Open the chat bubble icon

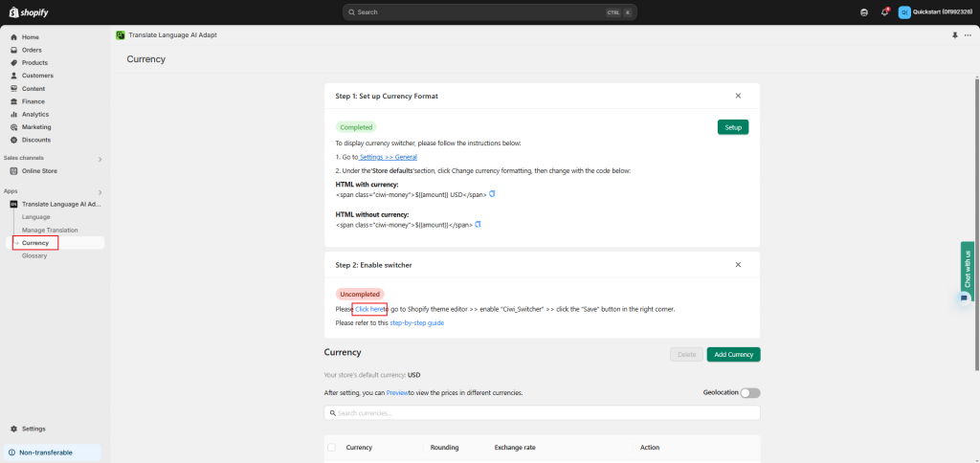point(965,298)
